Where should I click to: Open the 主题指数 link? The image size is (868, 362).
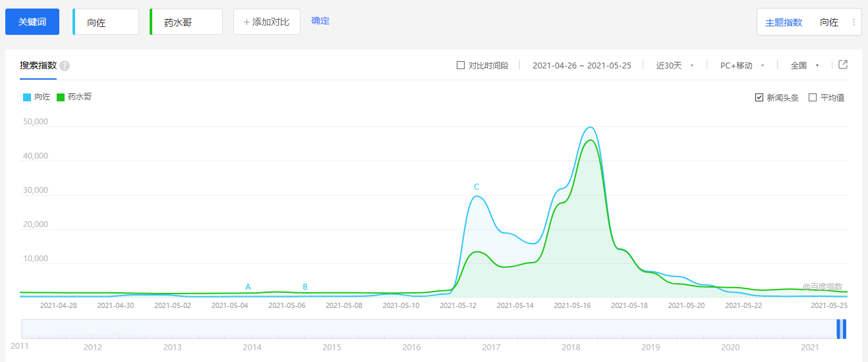tap(784, 22)
